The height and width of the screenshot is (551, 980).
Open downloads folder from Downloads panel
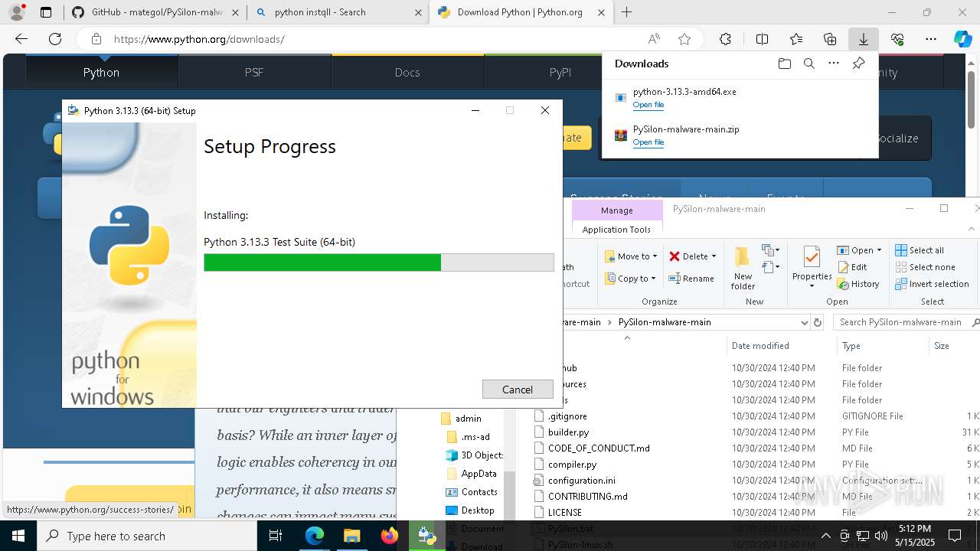(x=785, y=64)
